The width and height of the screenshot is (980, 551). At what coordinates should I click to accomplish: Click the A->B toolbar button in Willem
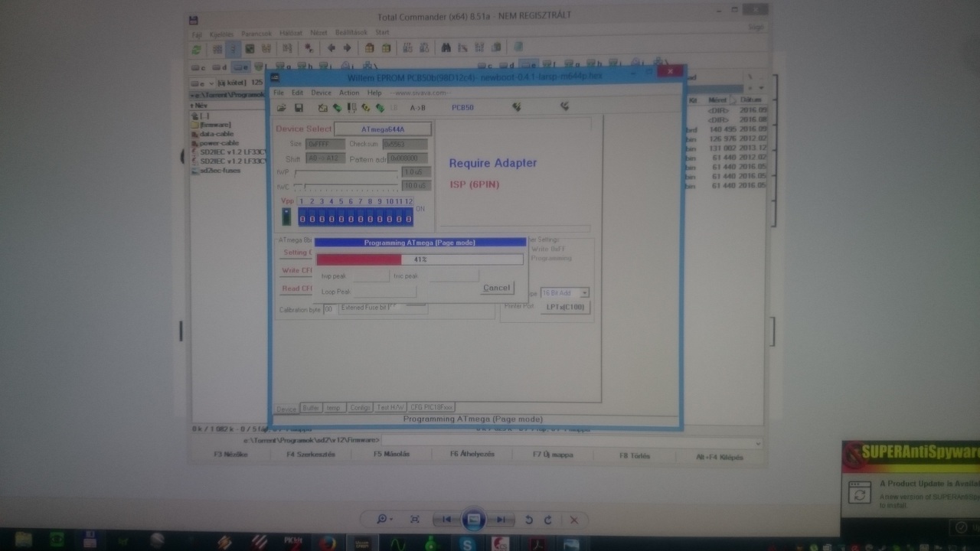[x=417, y=108]
